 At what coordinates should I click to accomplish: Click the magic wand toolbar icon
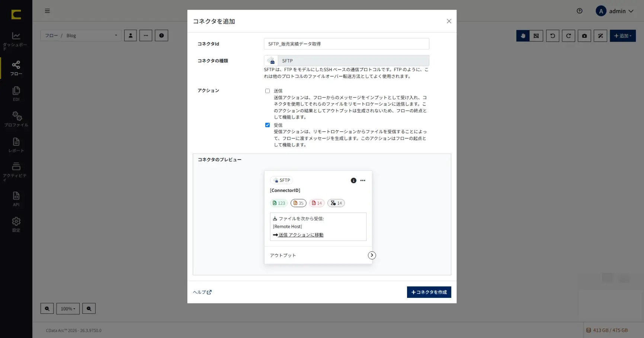click(x=600, y=36)
